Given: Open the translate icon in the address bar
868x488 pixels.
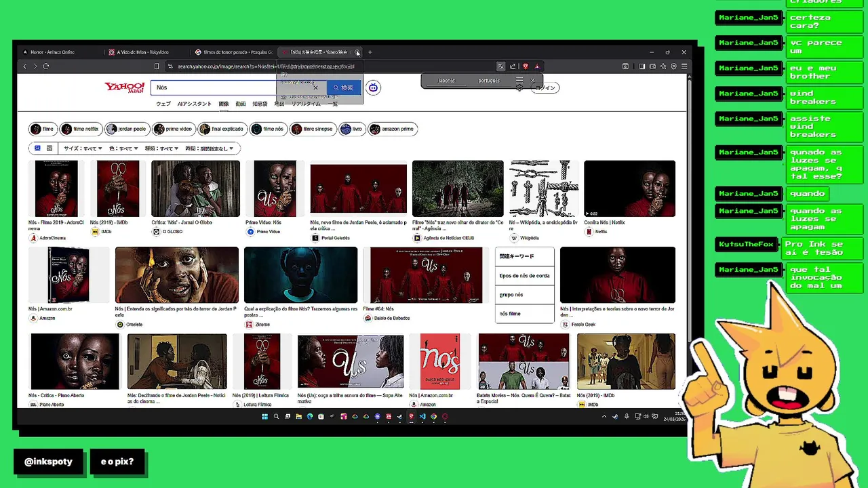Looking at the screenshot, I should [500, 66].
